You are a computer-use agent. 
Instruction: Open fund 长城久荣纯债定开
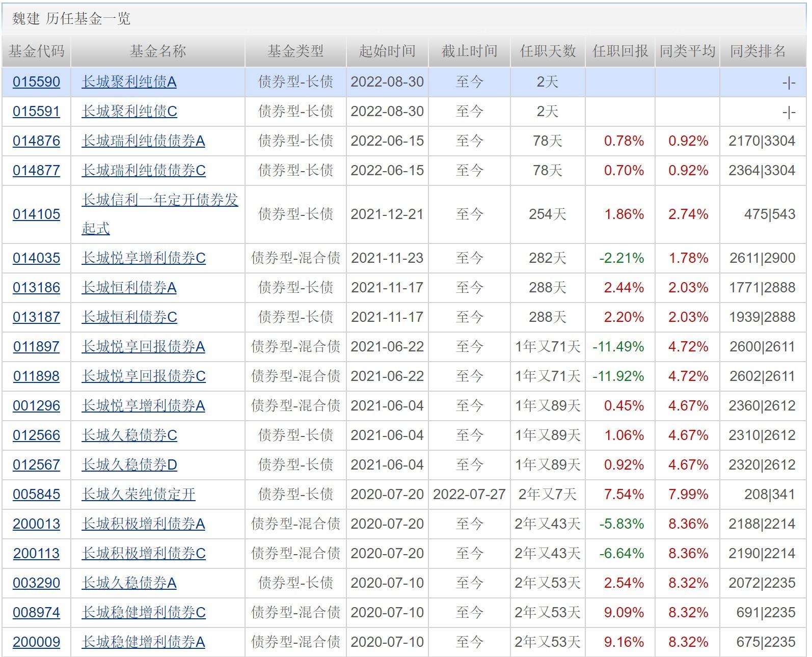point(139,494)
